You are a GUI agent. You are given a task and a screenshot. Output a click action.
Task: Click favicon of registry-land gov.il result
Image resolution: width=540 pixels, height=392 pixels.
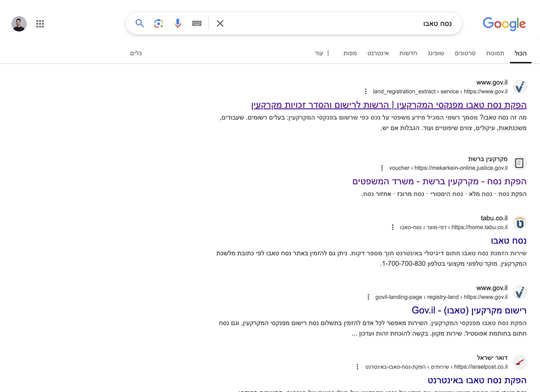point(520,292)
